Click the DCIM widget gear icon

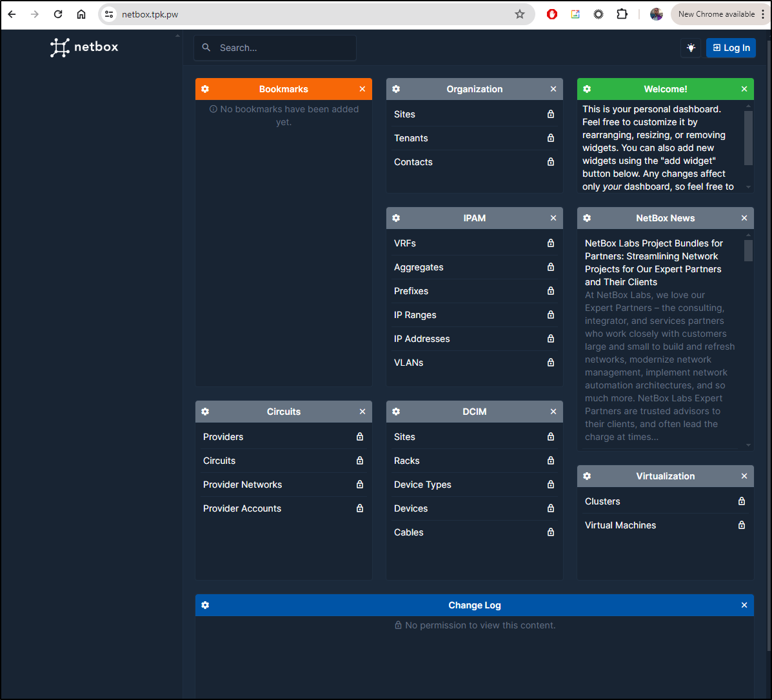coord(397,412)
